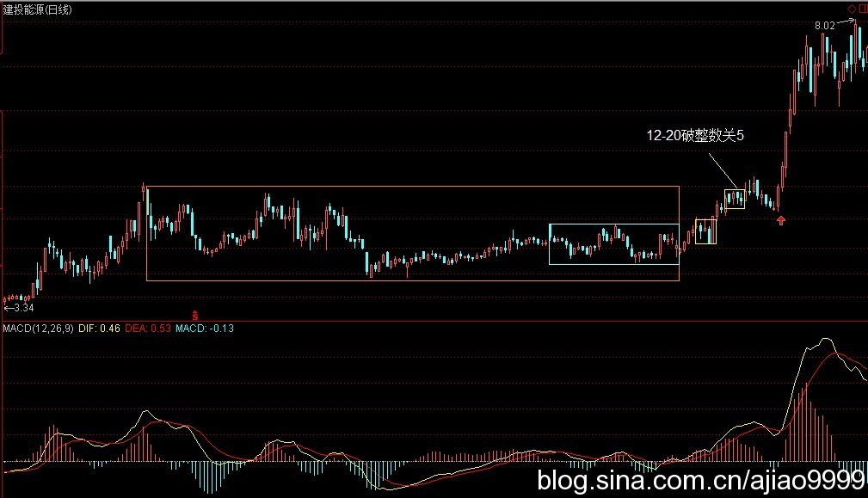The image size is (868, 498).
Task: Click the red diamond icon at top right
Action: (852, 9)
